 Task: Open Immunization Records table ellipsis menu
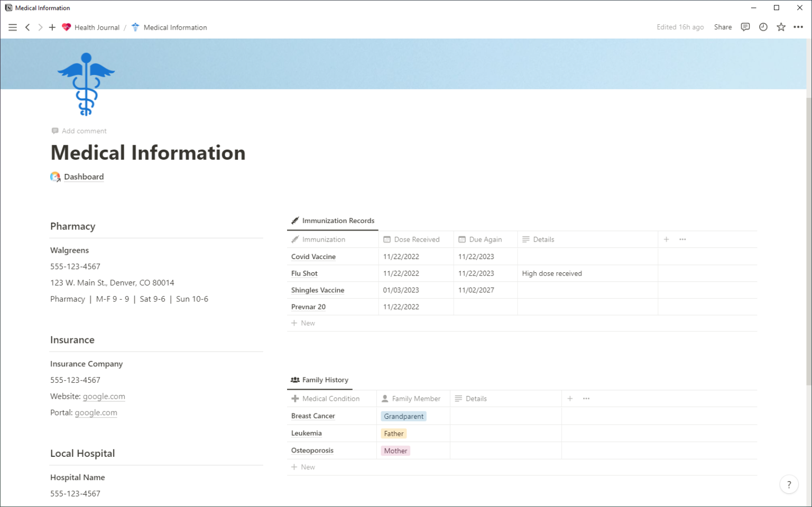pyautogui.click(x=682, y=239)
